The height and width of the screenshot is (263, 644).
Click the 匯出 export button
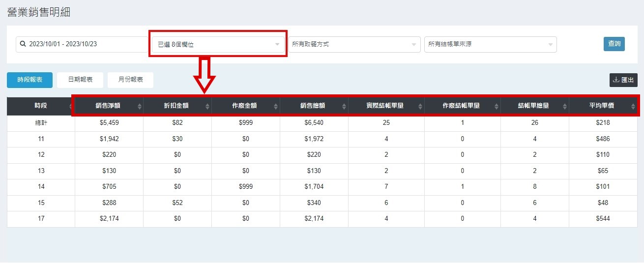[623, 80]
